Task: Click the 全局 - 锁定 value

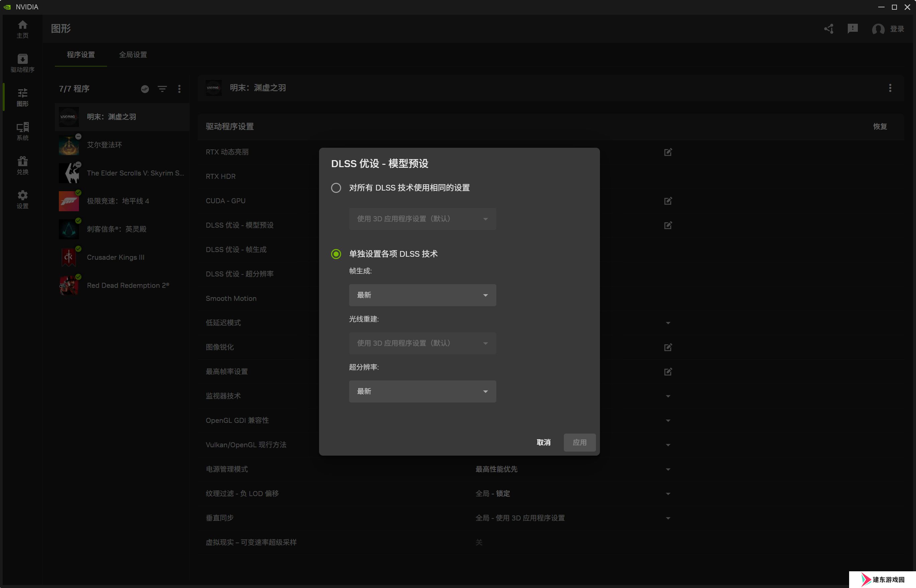Action: click(x=492, y=494)
